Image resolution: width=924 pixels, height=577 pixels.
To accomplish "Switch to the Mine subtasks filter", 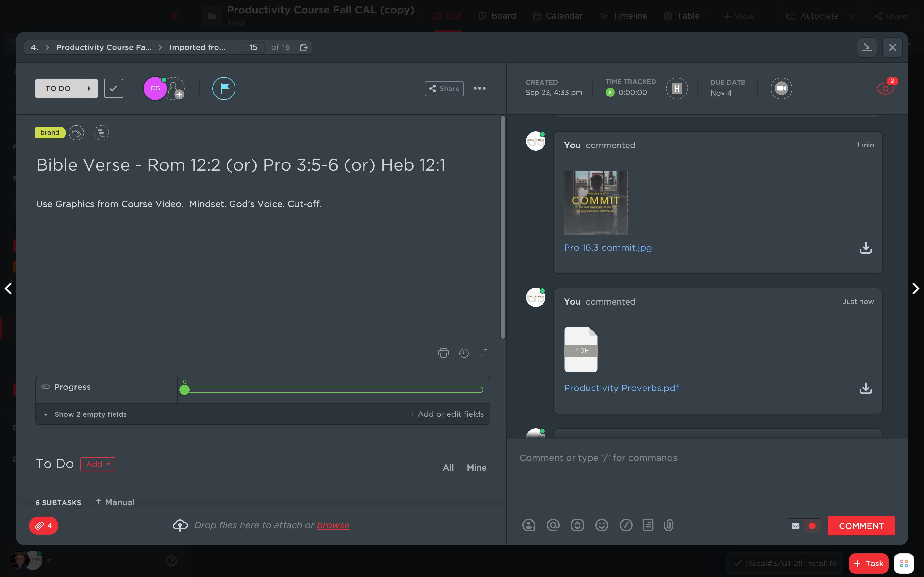I will 476,467.
